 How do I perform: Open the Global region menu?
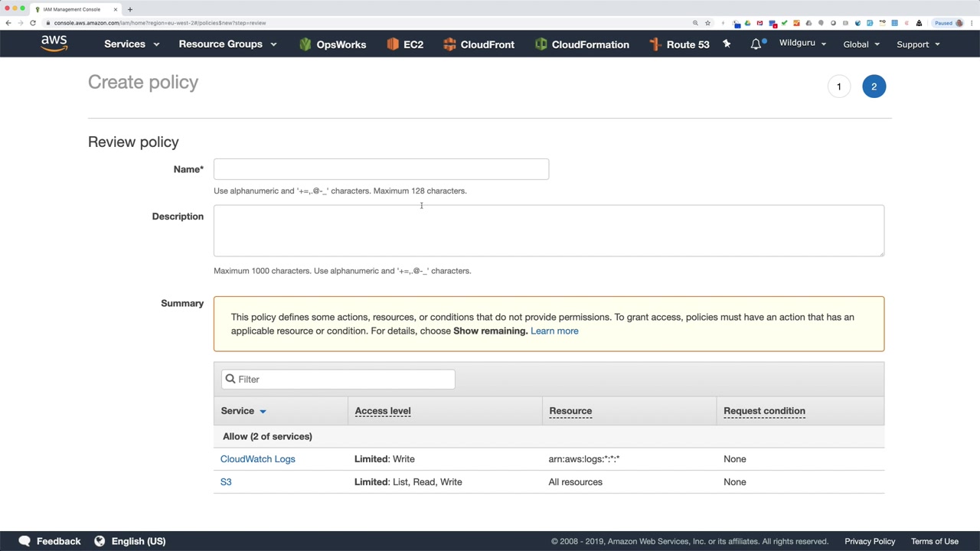coord(861,44)
